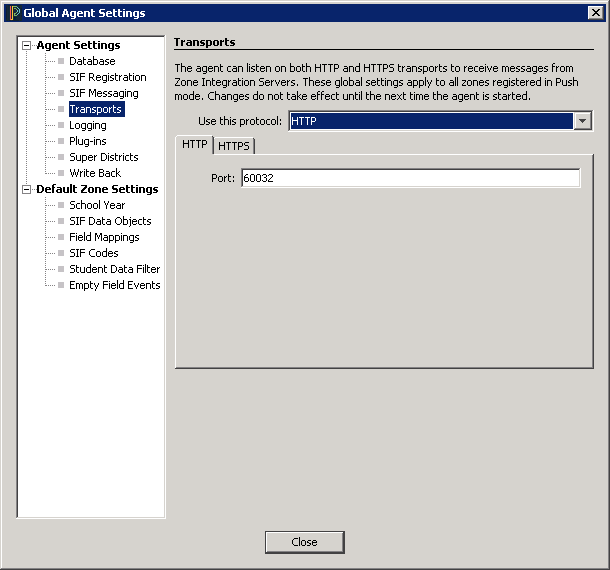
Task: Click the Port input field
Action: [410, 178]
